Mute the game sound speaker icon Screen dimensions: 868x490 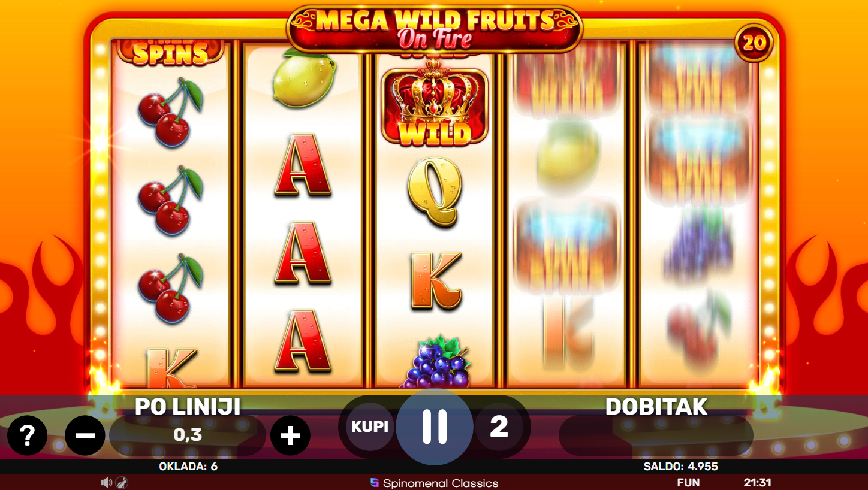point(107,482)
